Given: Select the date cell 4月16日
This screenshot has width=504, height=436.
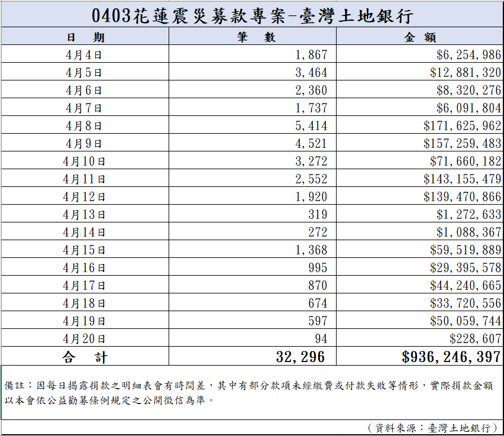Looking at the screenshot, I should tap(85, 267).
